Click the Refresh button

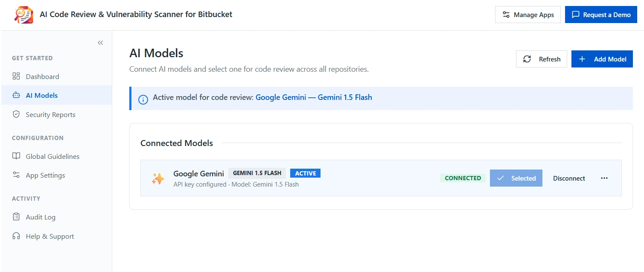click(542, 59)
